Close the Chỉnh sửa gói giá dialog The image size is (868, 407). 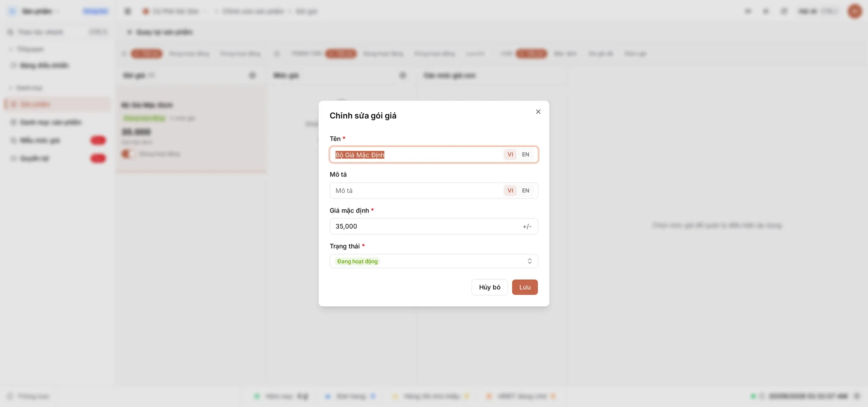tap(538, 112)
